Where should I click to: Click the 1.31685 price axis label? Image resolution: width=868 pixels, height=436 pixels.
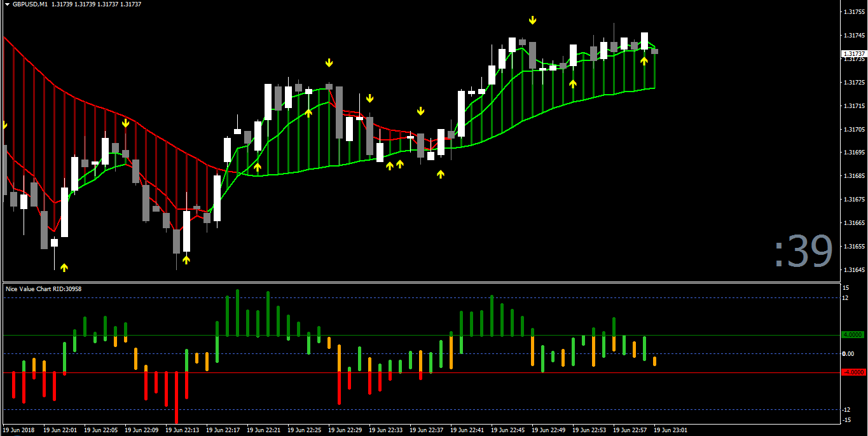(854, 176)
